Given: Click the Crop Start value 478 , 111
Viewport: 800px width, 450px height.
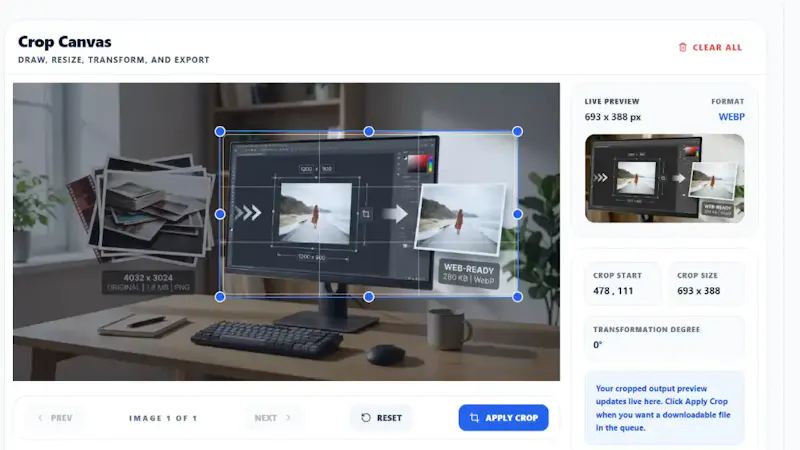Looking at the screenshot, I should pyautogui.click(x=613, y=291).
